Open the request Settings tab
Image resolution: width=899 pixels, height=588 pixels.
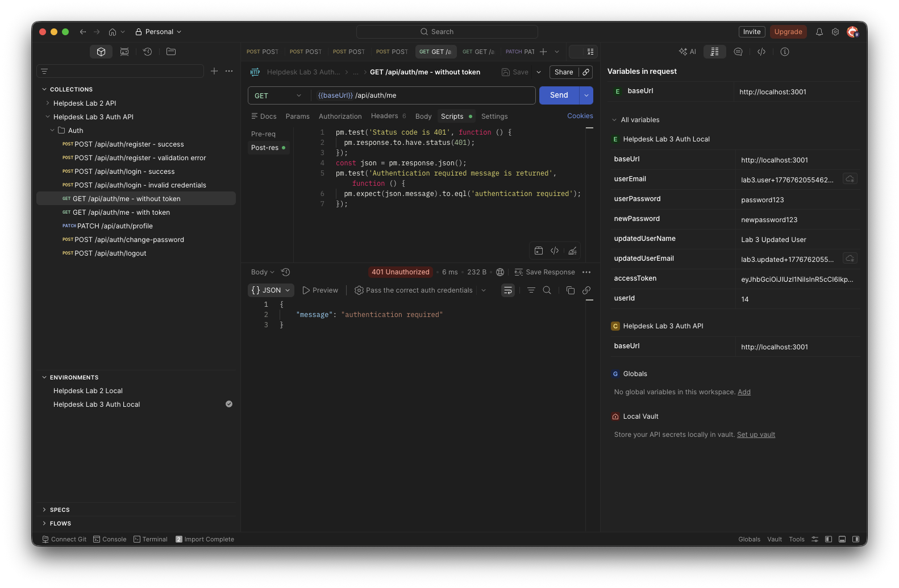point(494,116)
